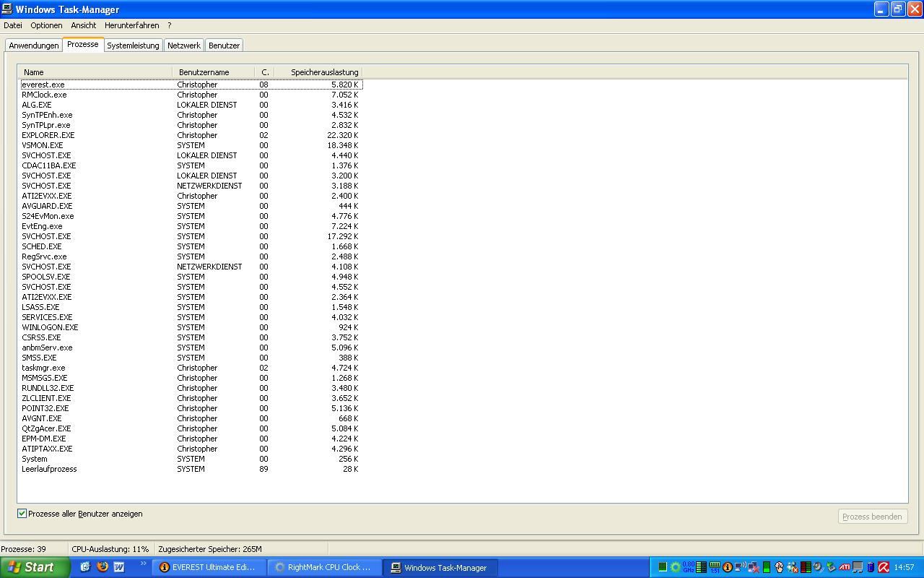Select the everest.exe process row
The height and width of the screenshot is (578, 924).
click(191, 85)
